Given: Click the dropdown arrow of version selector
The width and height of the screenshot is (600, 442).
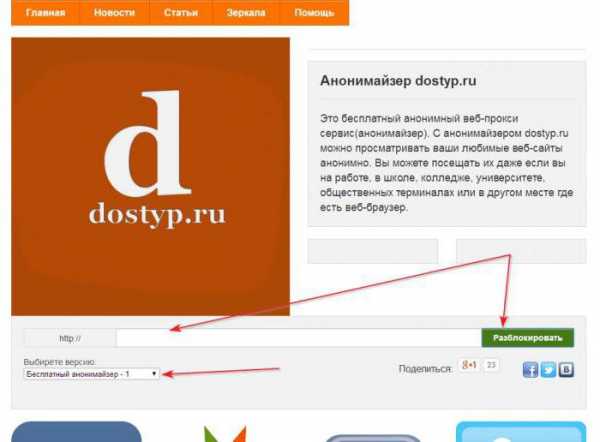Looking at the screenshot, I should point(154,373).
